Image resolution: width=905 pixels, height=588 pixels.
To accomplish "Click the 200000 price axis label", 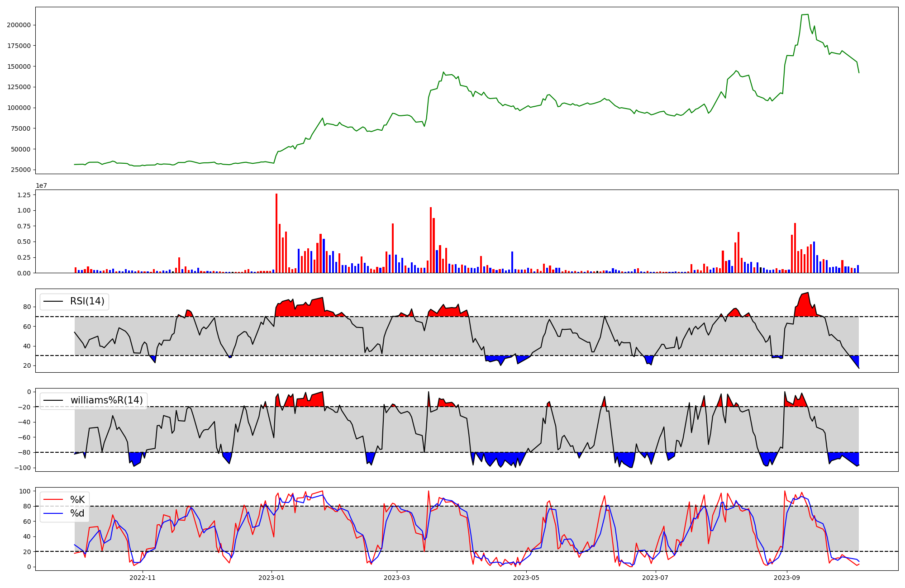I will [x=19, y=25].
